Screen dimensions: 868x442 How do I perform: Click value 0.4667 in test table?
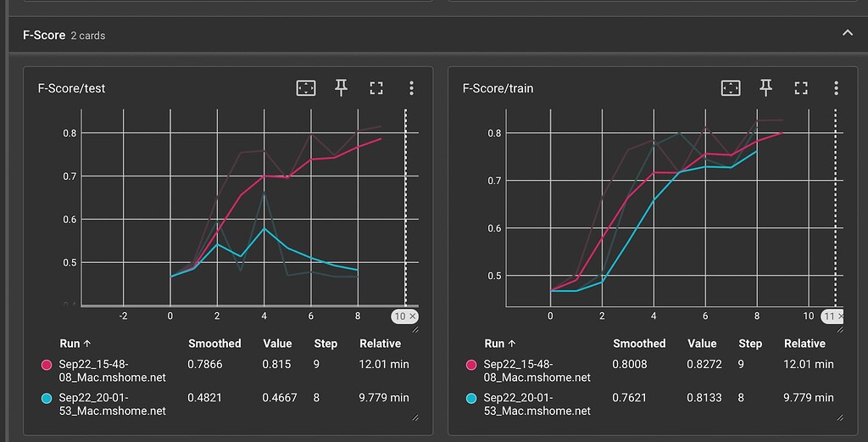pos(280,398)
